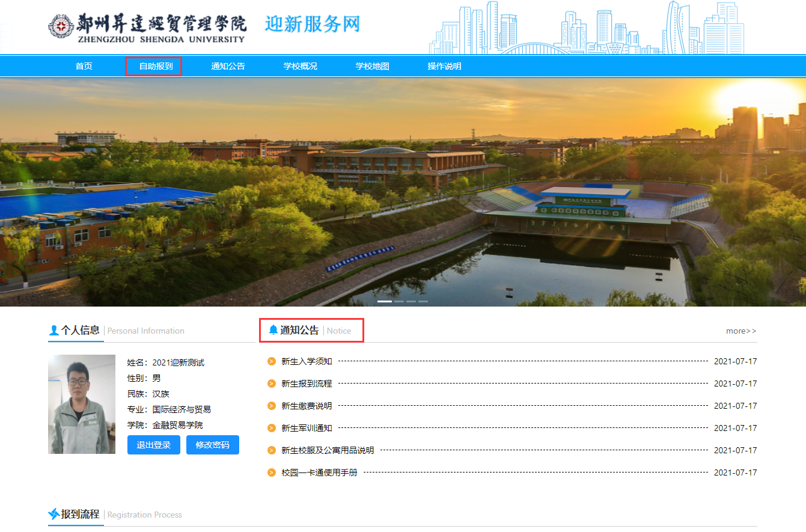The width and height of the screenshot is (806, 532).
Task: Click the orange arrow bullet before 新生入学须知
Action: pyautogui.click(x=272, y=361)
